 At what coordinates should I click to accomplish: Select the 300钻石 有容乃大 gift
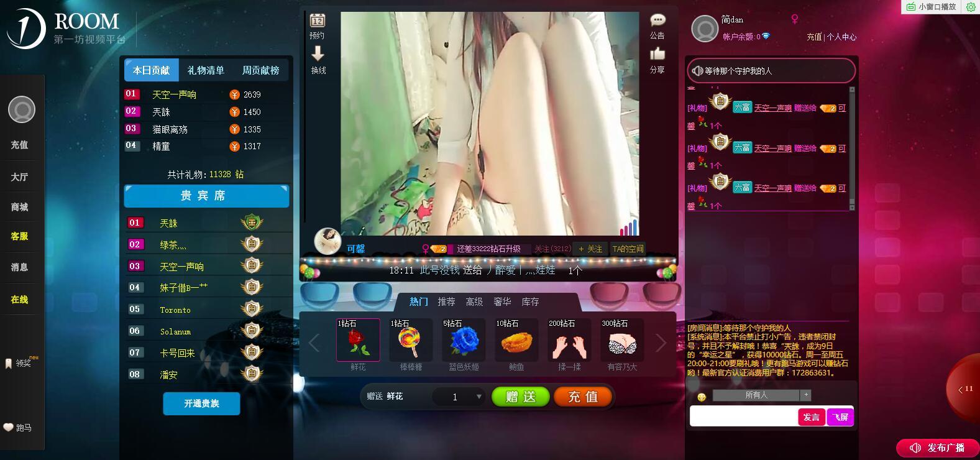click(622, 340)
